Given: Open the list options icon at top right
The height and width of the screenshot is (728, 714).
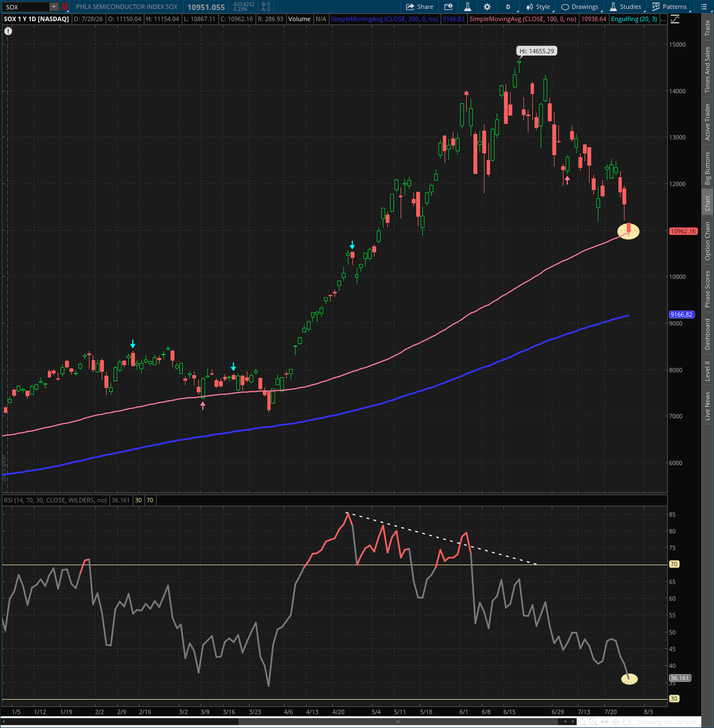Looking at the screenshot, I should [704, 7].
